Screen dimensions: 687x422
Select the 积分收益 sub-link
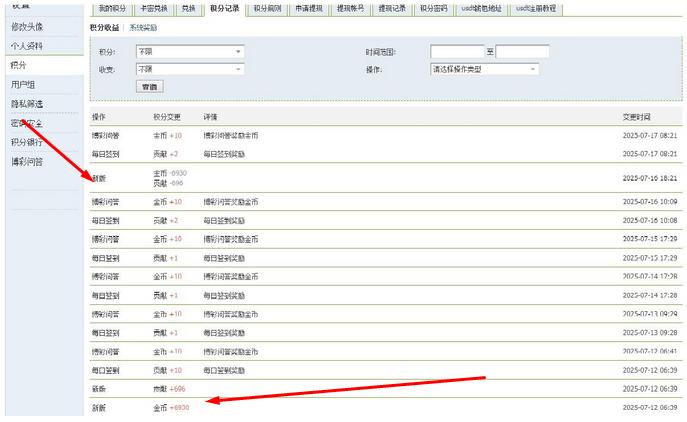[104, 28]
